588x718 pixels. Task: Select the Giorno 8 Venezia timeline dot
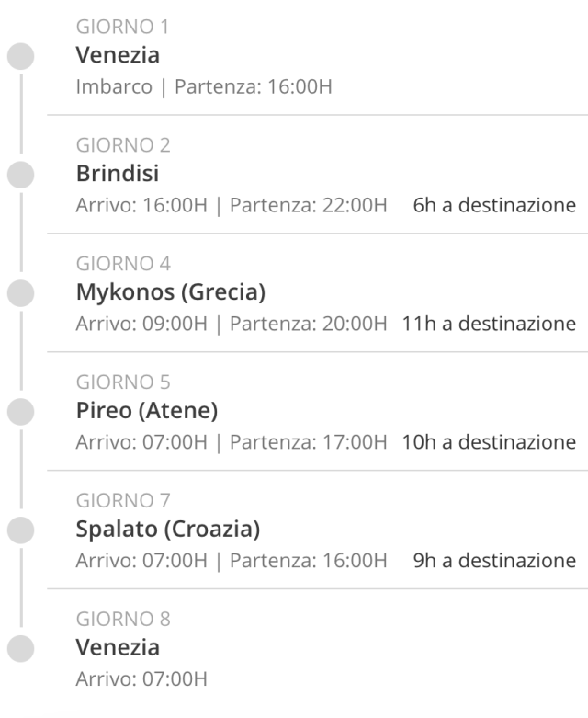(x=20, y=648)
